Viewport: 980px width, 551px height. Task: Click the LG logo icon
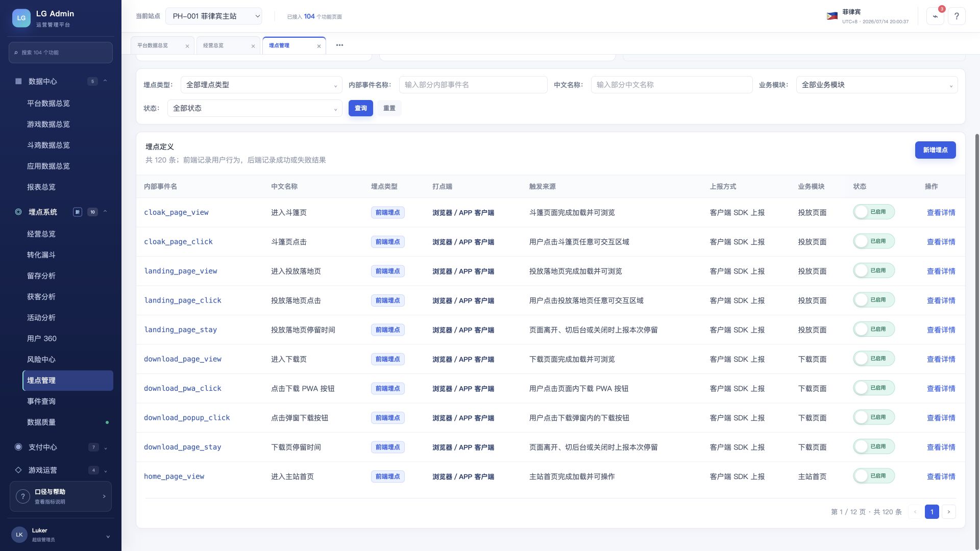(21, 18)
